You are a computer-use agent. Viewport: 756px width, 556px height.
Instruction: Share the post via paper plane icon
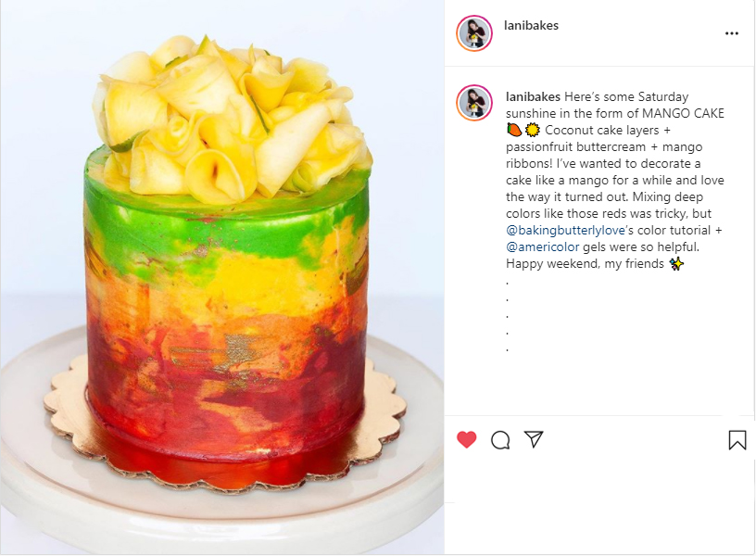[x=534, y=439]
